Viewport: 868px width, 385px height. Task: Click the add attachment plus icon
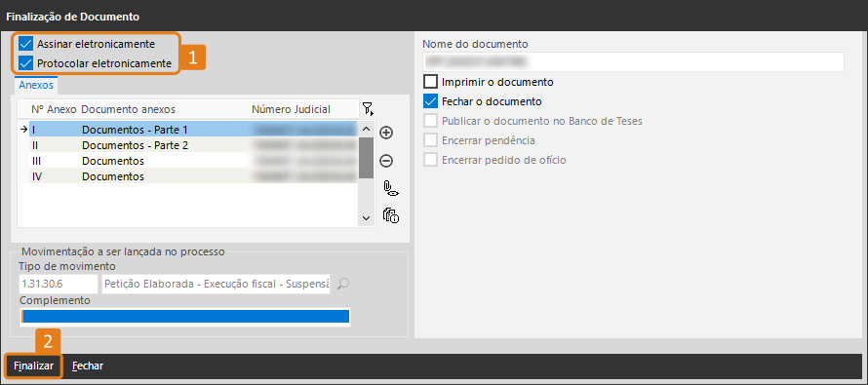(x=386, y=133)
